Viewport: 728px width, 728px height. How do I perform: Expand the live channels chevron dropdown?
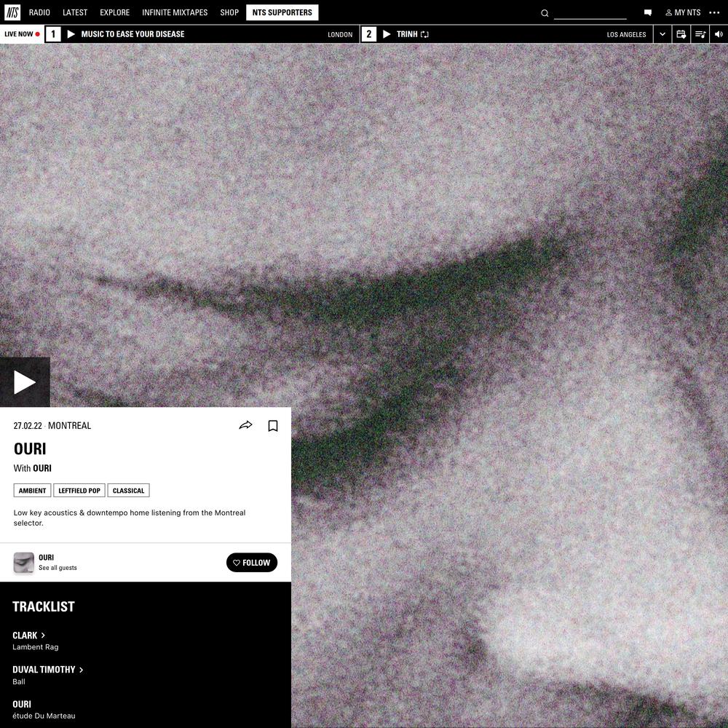coord(662,34)
